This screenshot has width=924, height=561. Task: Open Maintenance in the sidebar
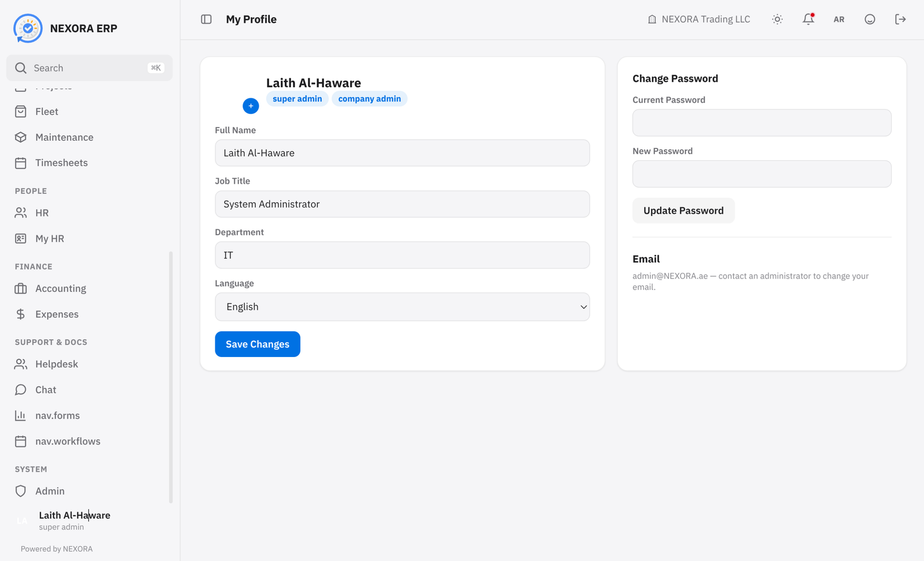click(x=90, y=137)
